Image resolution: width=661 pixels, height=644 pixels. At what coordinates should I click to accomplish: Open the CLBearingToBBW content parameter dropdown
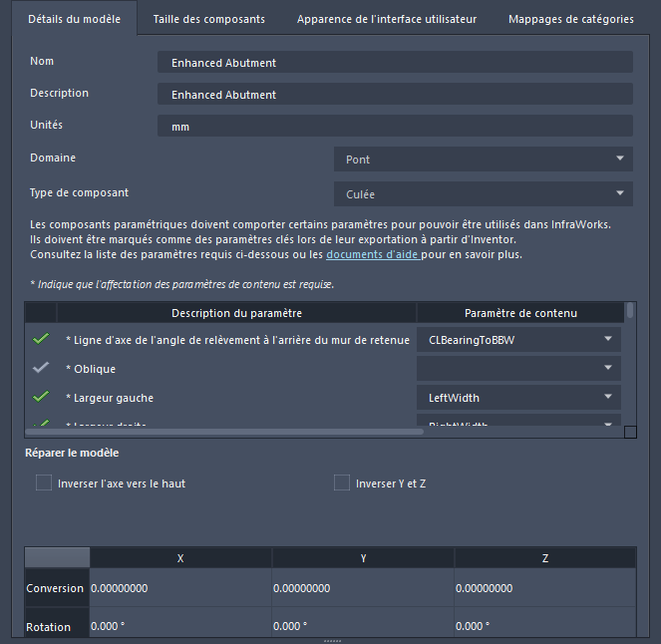pos(518,340)
